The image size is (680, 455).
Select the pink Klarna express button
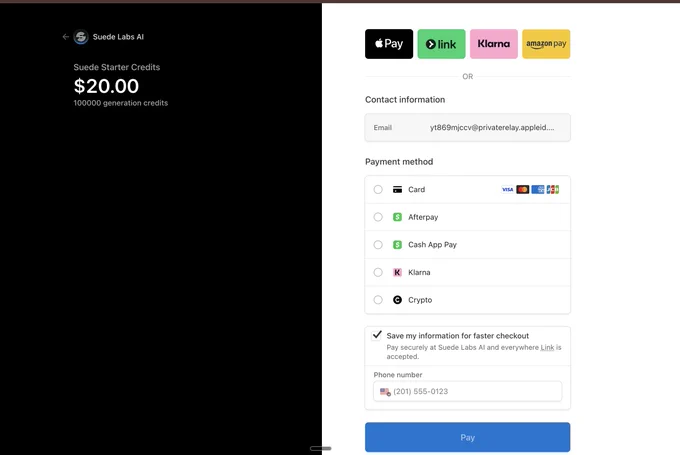point(494,44)
